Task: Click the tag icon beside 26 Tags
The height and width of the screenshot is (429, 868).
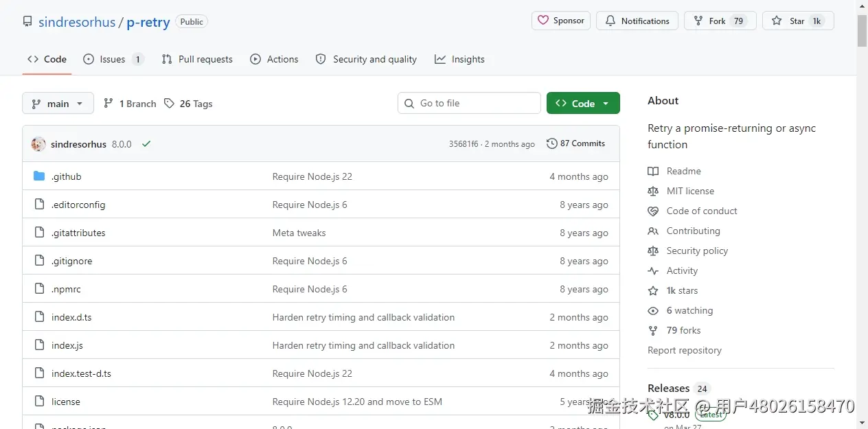Action: tap(170, 103)
